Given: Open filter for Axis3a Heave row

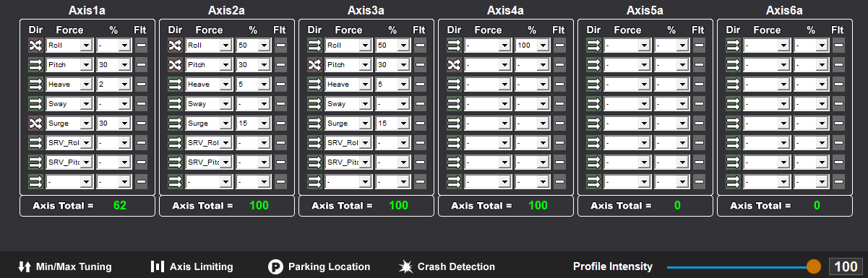Looking at the screenshot, I should tap(419, 84).
